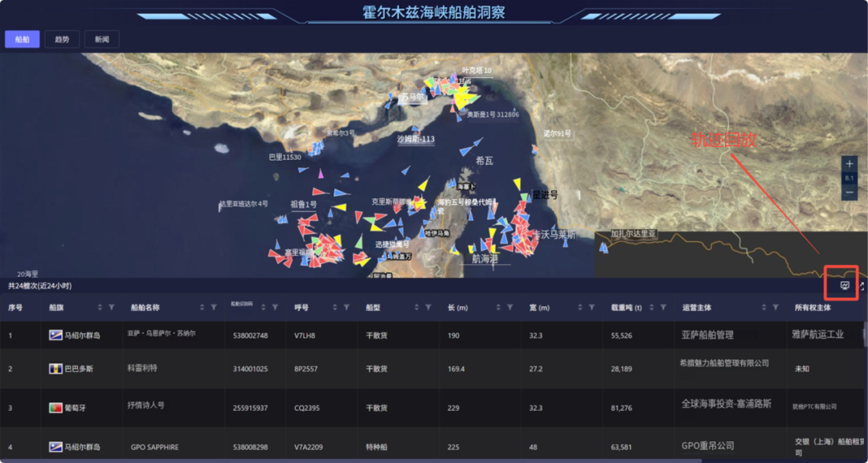Open filter for 呼号 column
Viewport: 868px width, 463px height.
(x=346, y=307)
